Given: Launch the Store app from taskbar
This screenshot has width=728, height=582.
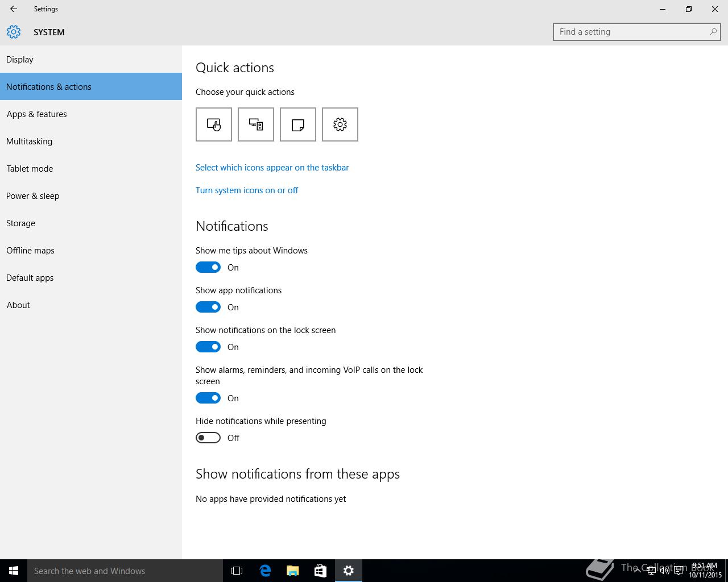Looking at the screenshot, I should [321, 571].
